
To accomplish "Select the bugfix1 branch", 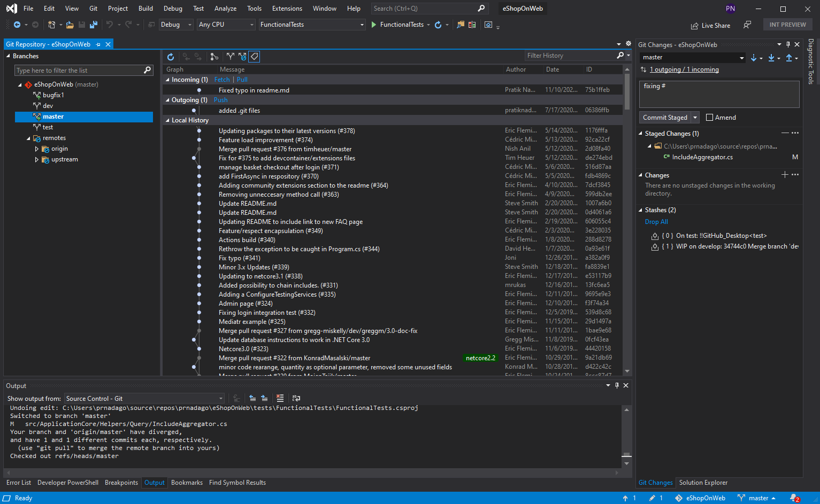I will click(53, 95).
